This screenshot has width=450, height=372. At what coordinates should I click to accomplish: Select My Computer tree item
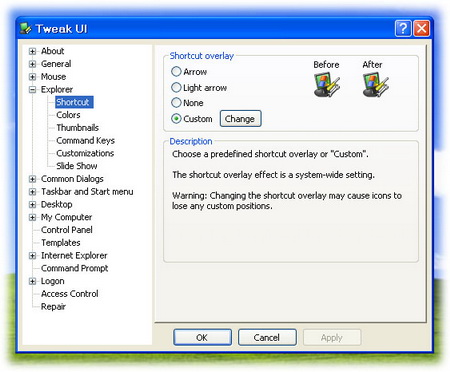66,217
